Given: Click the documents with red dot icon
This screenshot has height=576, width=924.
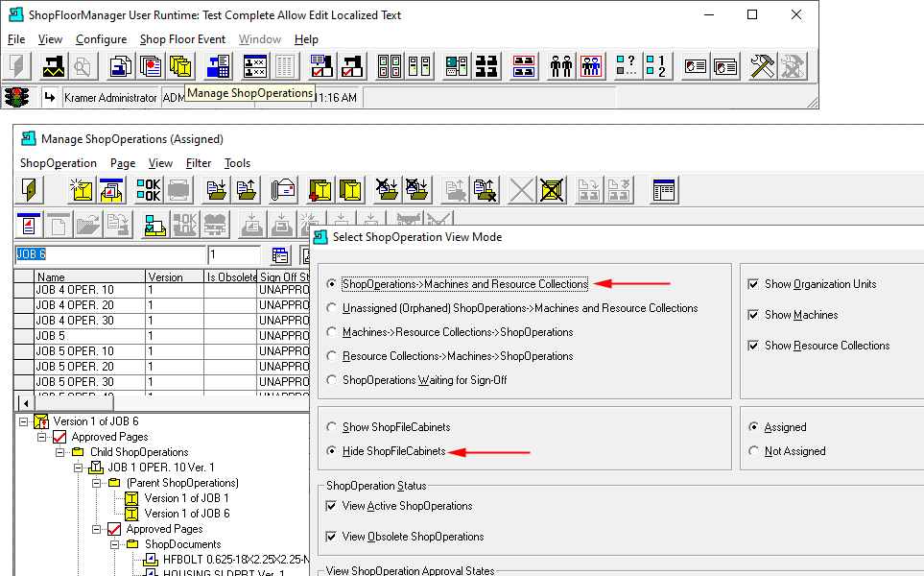Looking at the screenshot, I should [151, 66].
